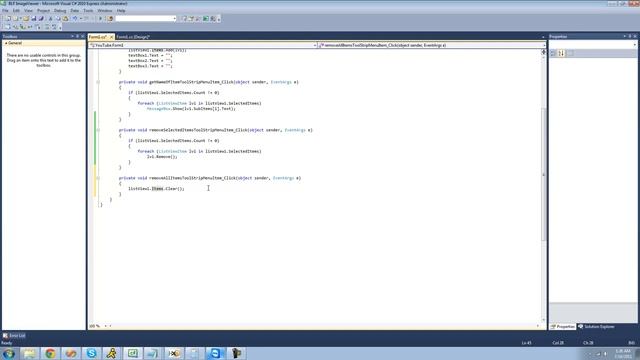Click the New Project toolbar icon
The width and height of the screenshot is (640, 360).
9,18
